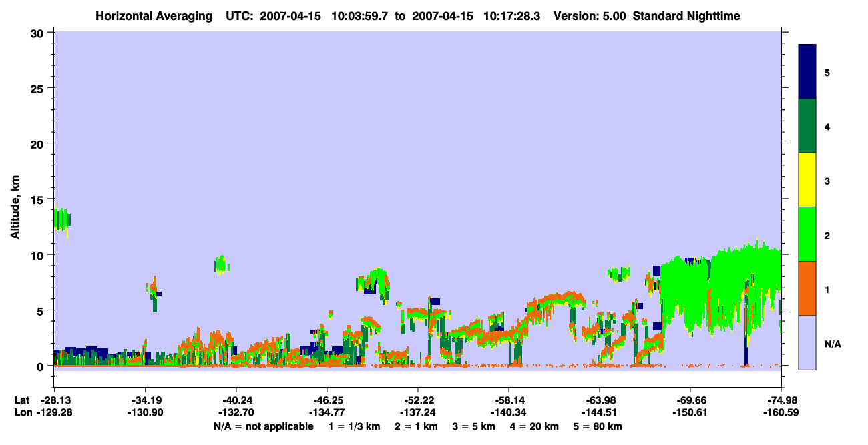Click the longitude value '-150.61'
Image resolution: width=868 pixels, height=445 pixels.
point(690,413)
